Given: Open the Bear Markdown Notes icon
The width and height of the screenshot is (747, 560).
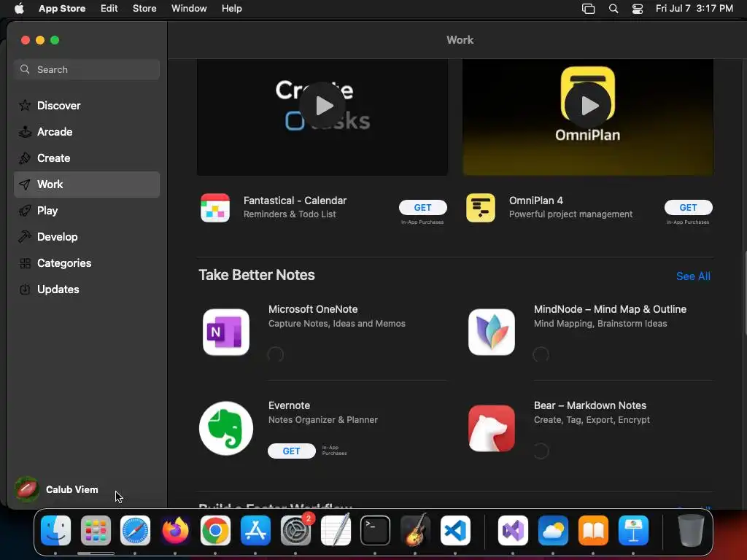Looking at the screenshot, I should tap(491, 428).
